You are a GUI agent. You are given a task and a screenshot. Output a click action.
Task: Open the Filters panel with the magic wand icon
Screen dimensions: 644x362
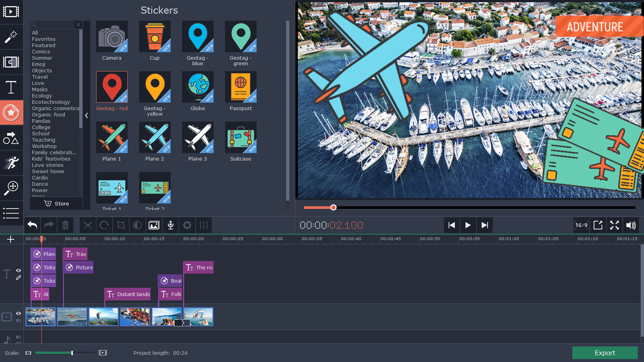pos(12,37)
